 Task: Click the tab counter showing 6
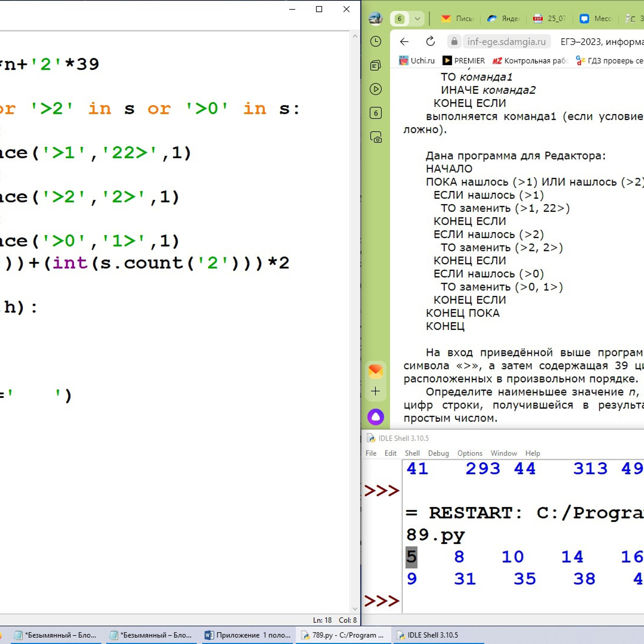(399, 19)
